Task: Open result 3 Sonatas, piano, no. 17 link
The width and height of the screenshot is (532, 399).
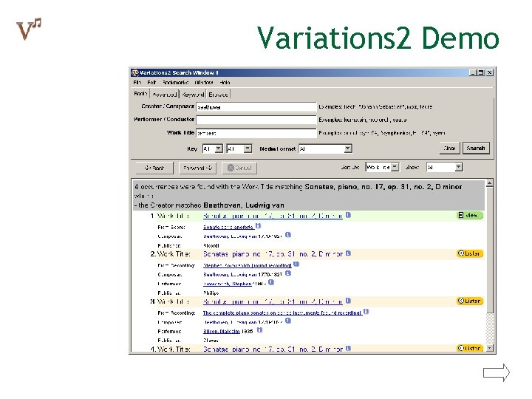Action: 273,301
